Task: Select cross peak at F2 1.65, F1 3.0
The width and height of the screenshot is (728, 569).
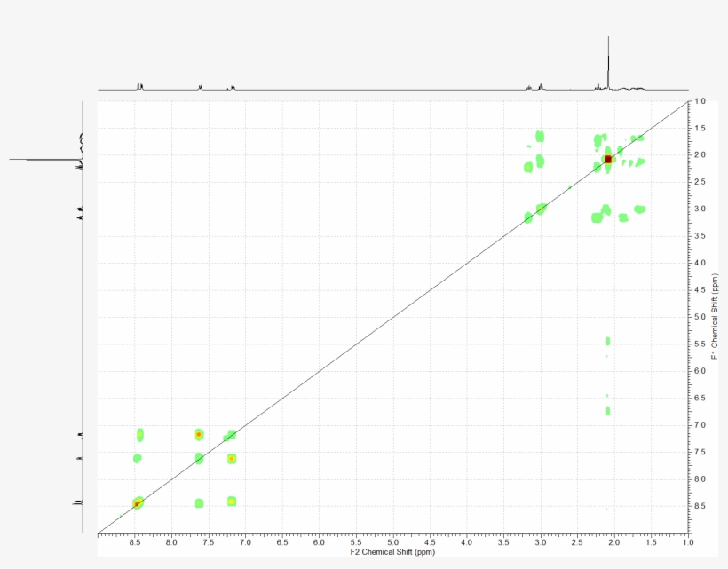Action: click(639, 209)
